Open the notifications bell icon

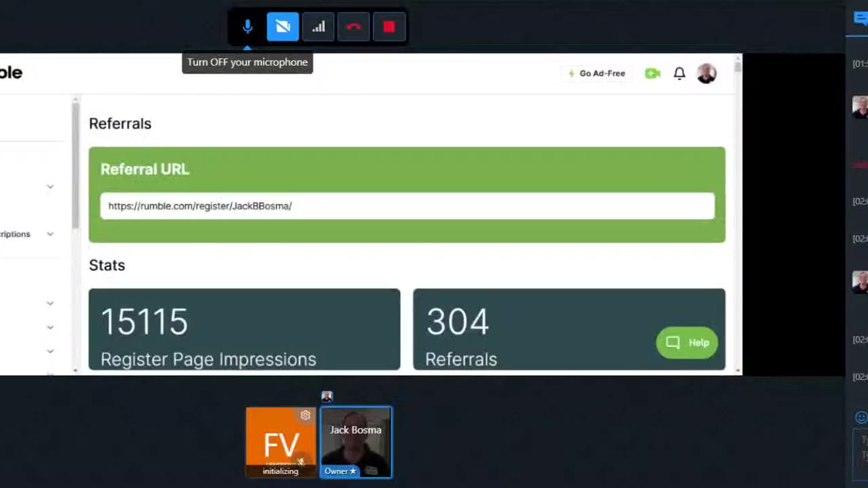tap(679, 73)
